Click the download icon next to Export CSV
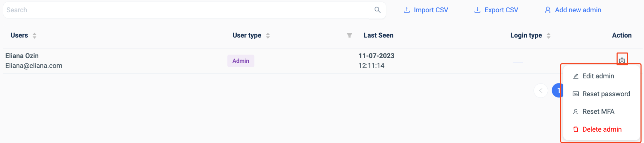 (x=477, y=10)
